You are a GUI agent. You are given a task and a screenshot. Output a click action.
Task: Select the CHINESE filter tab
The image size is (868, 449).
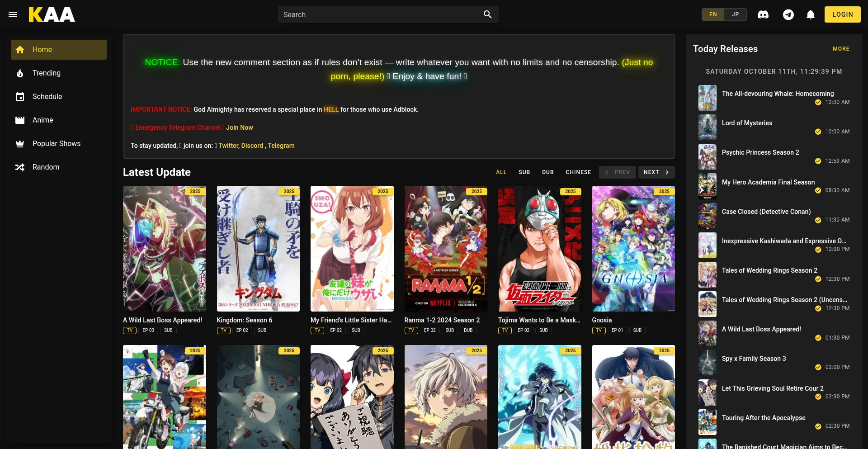pos(578,172)
